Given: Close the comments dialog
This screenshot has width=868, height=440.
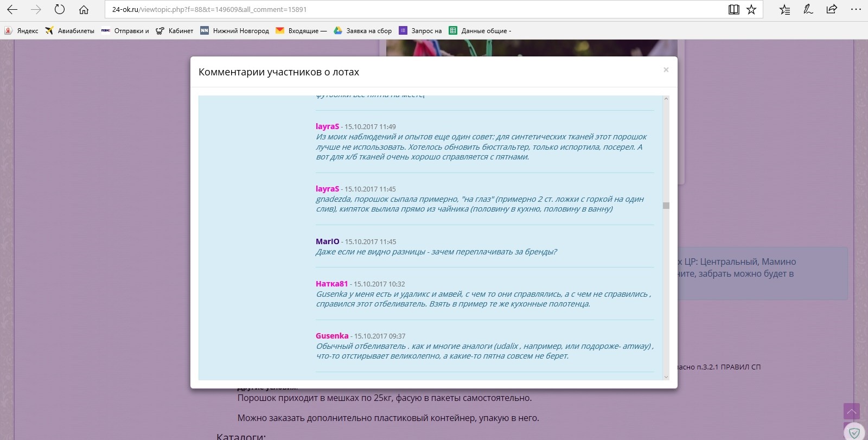Looking at the screenshot, I should point(666,70).
